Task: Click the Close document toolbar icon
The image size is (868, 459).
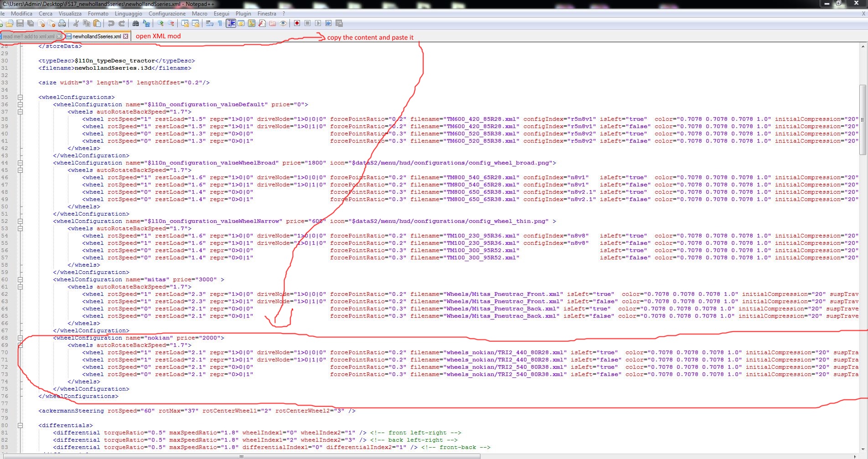Action: tap(41, 23)
